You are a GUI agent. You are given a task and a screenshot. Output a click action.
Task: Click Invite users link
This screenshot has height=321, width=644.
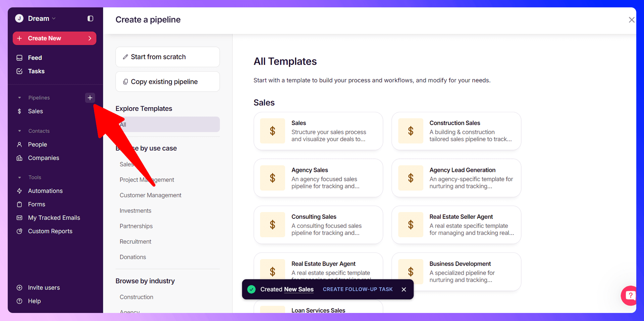[44, 287]
